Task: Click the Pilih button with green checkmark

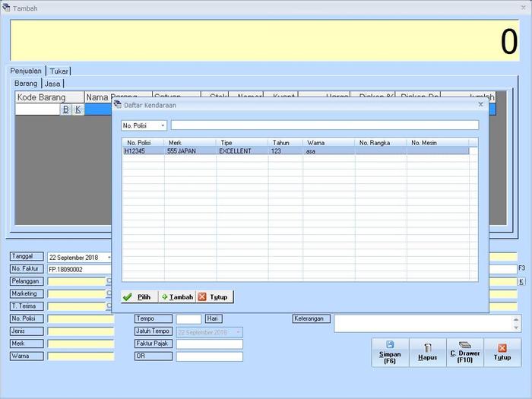Action: 137,297
